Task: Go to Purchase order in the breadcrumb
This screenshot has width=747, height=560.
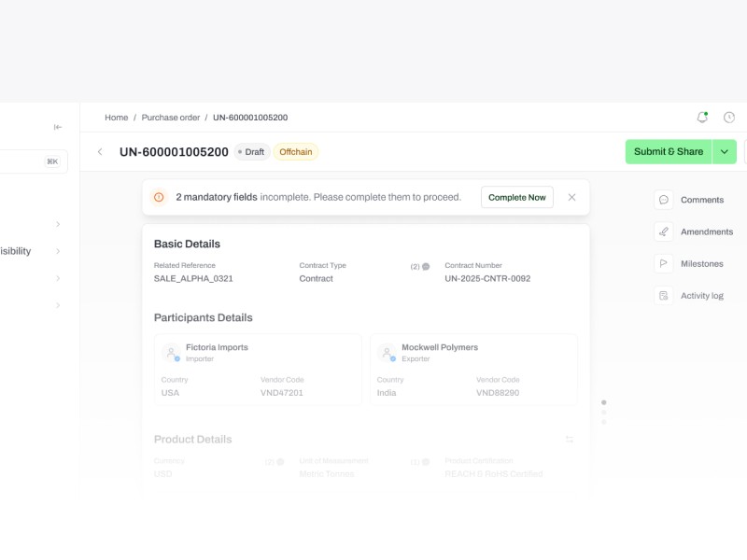Action: click(171, 118)
